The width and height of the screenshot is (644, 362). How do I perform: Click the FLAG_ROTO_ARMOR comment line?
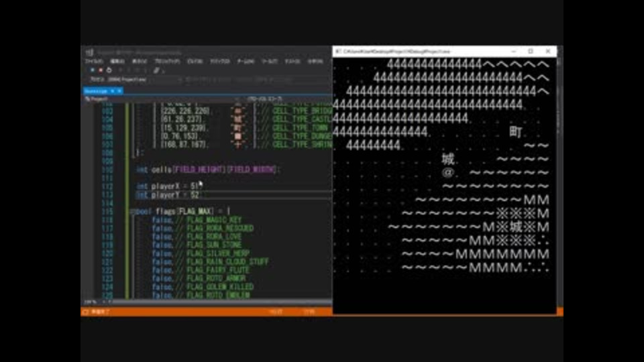(x=199, y=279)
